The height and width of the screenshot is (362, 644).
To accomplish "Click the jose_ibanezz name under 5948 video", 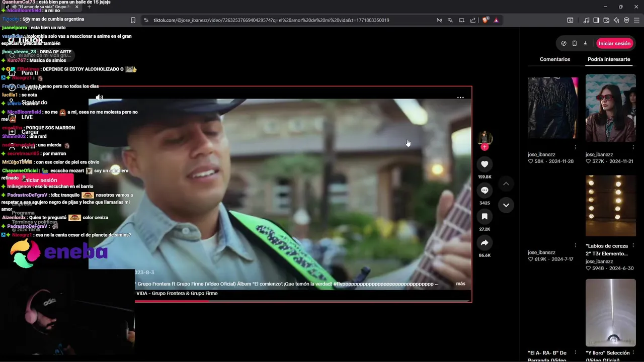I will tap(599, 261).
